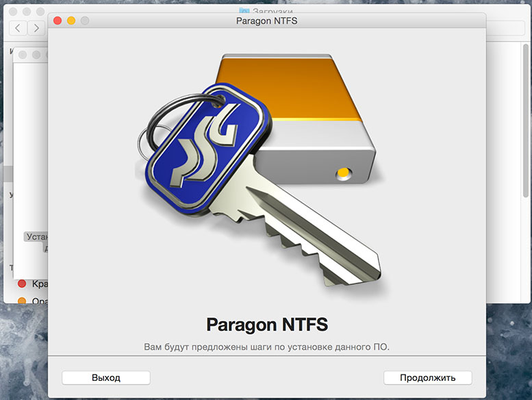Select the highlighted Устан… item behind installer
Viewport: 532px width, 400px height.
point(36,236)
